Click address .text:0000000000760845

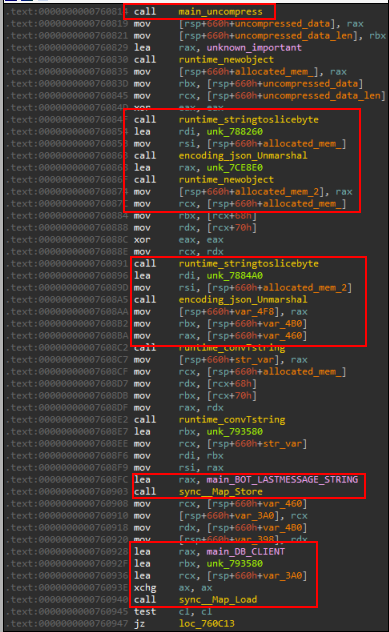[67, 96]
